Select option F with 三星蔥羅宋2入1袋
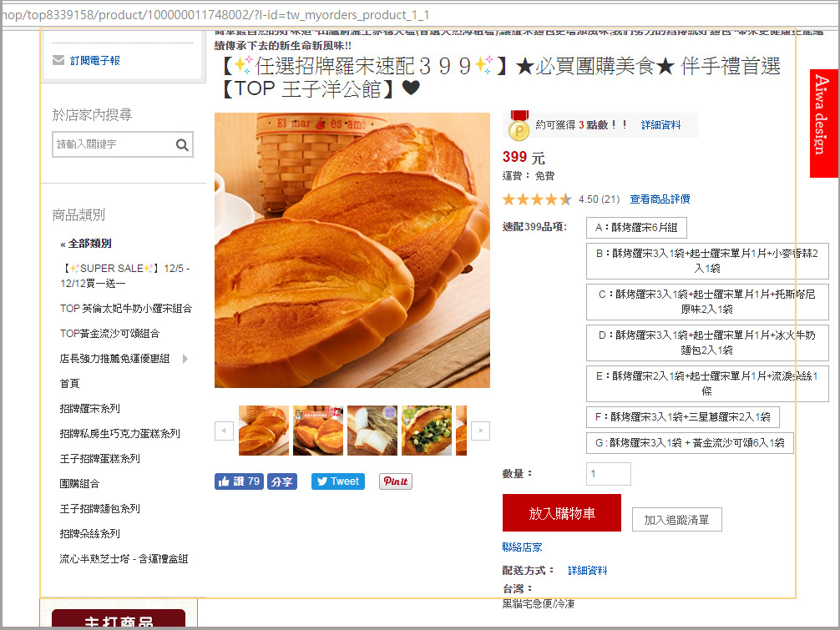The width and height of the screenshot is (840, 630). (683, 417)
